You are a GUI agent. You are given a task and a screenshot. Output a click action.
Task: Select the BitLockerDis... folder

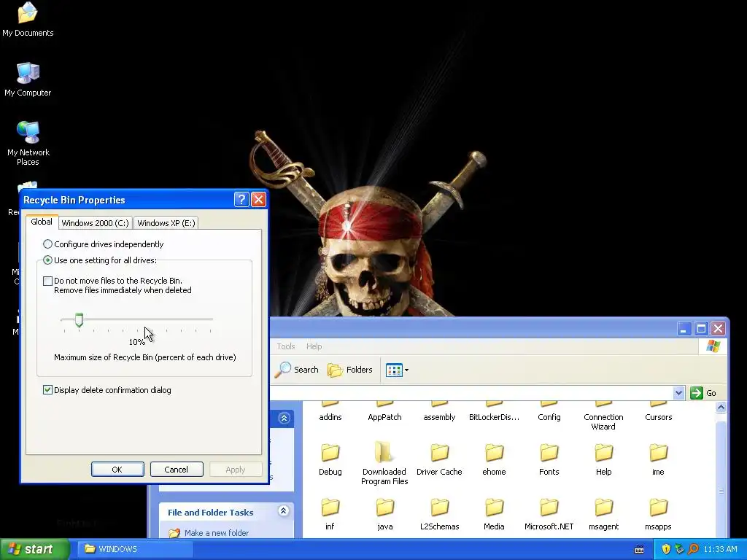[494, 412]
